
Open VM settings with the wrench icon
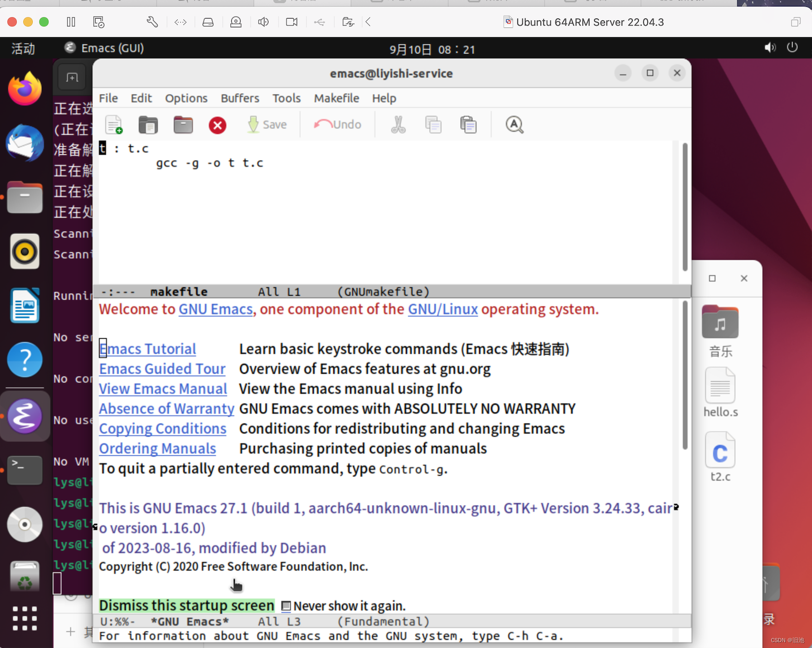152,22
